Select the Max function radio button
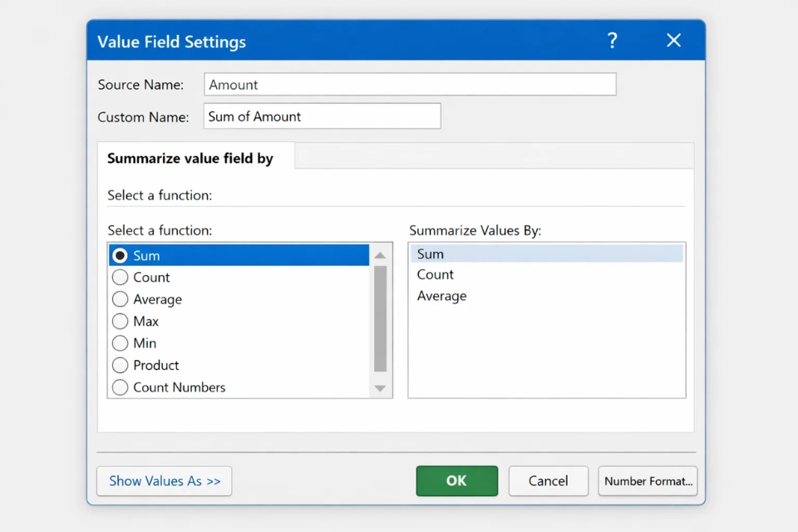The height and width of the screenshot is (532, 798). (121, 321)
